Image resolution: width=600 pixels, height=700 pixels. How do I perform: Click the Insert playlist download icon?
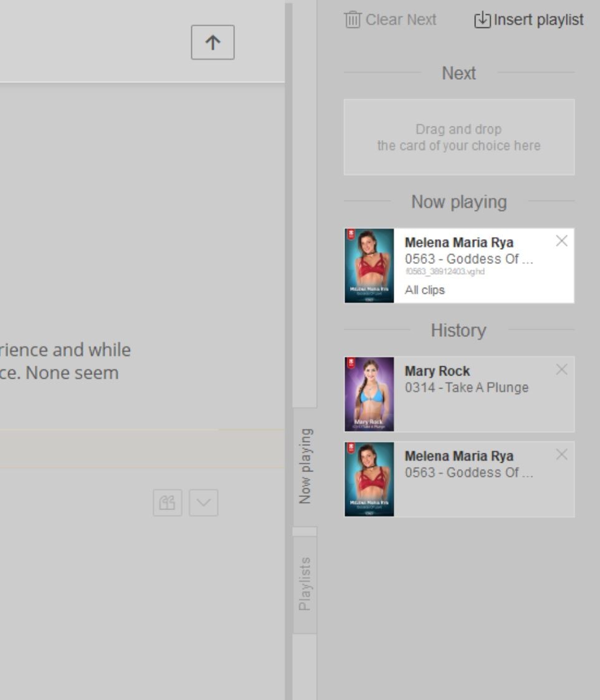[482, 20]
